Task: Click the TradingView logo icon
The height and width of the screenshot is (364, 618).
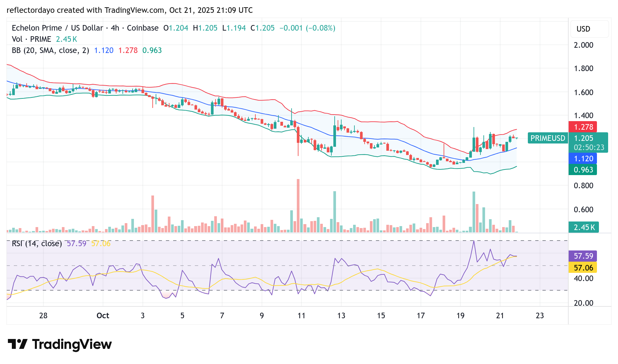Action: coord(17,344)
